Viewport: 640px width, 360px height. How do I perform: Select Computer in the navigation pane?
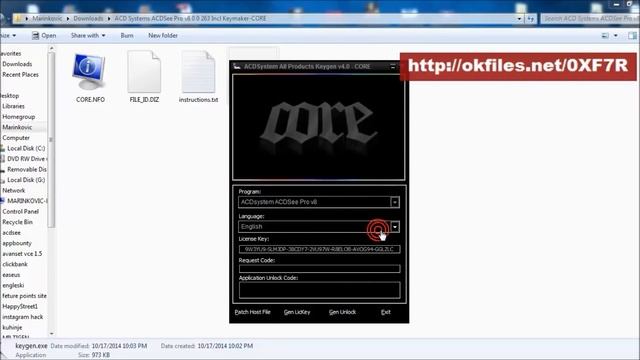(16, 138)
